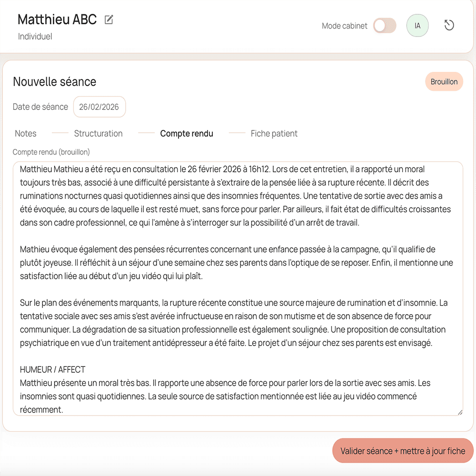The width and height of the screenshot is (476, 476).
Task: Click the HUMEUR / AFFECT heading line
Action: pyautogui.click(x=53, y=370)
